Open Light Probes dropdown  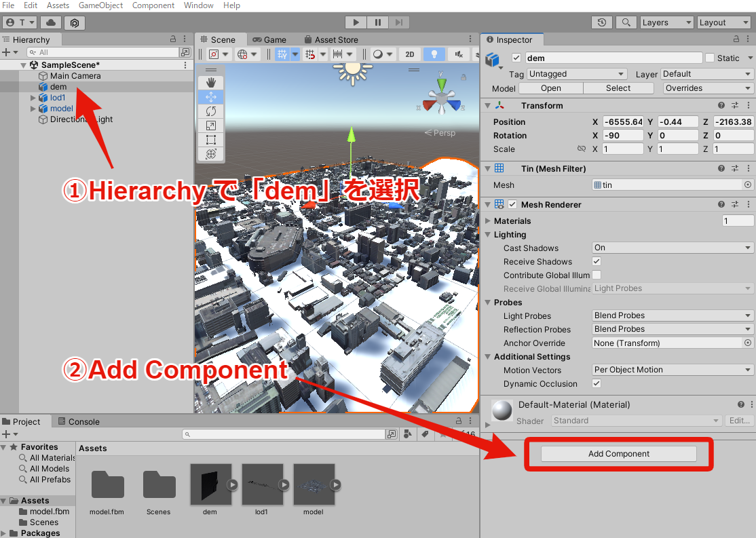[673, 315]
